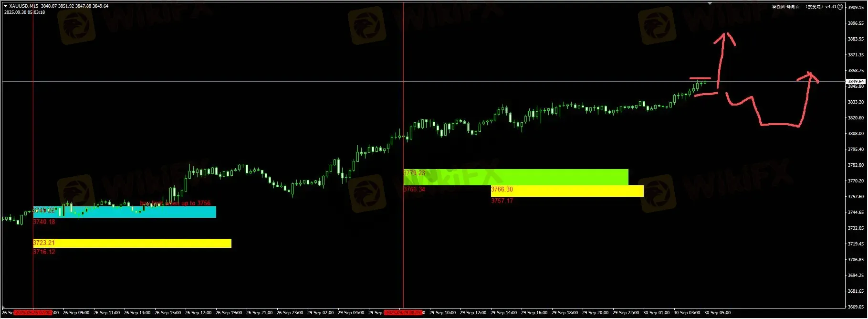Click the 29 Sep 02:00 time axis label
The height and width of the screenshot is (319, 868).
pos(320,313)
